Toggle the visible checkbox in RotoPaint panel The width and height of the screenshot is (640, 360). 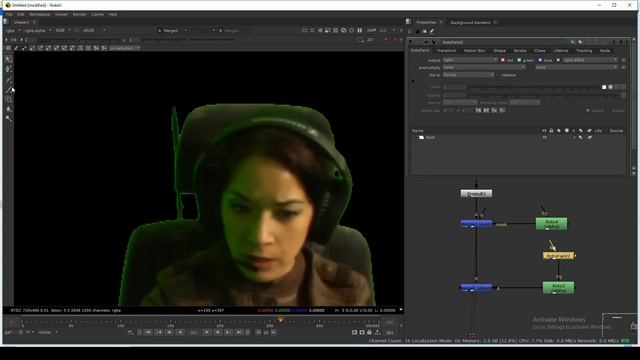(588, 111)
